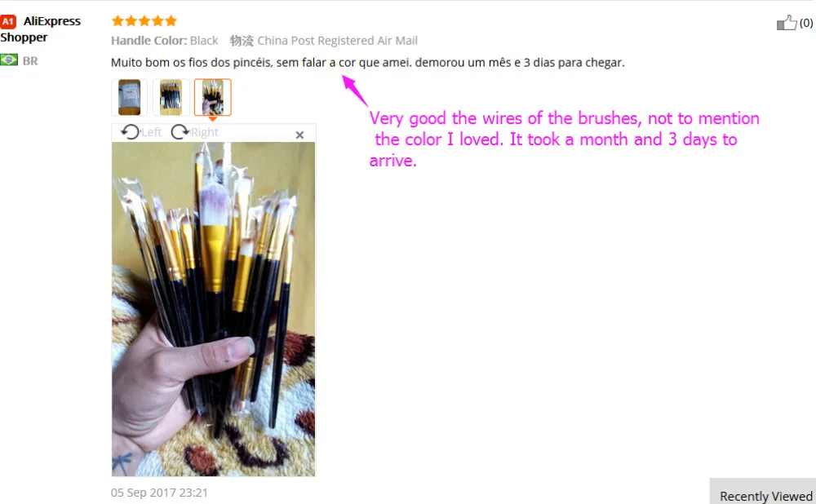This screenshot has width=816, height=504.
Task: Open the first review photo thumbnail
Action: (x=129, y=97)
